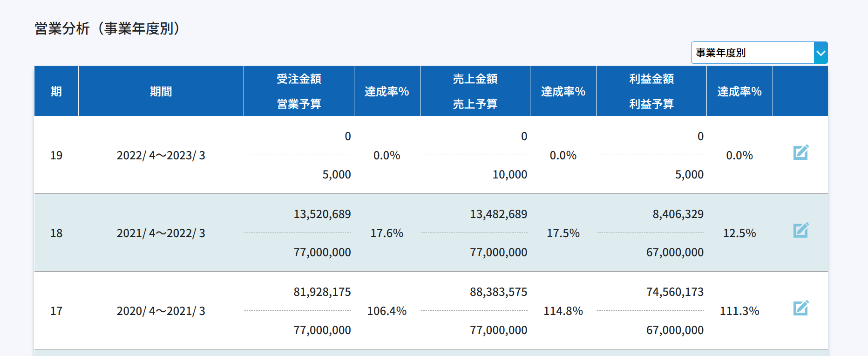The width and height of the screenshot is (868, 356).
Task: Click the order amount 13,520,689 value
Action: coord(322,214)
